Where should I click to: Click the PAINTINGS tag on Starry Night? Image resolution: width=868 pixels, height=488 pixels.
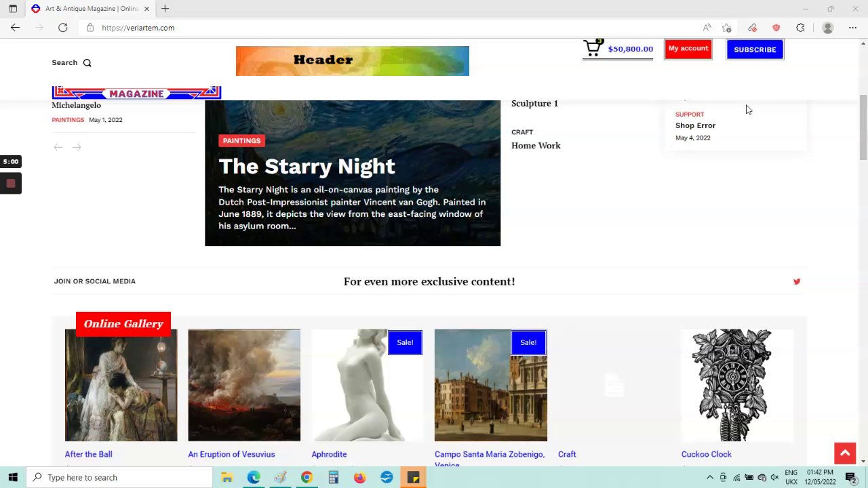point(241,140)
